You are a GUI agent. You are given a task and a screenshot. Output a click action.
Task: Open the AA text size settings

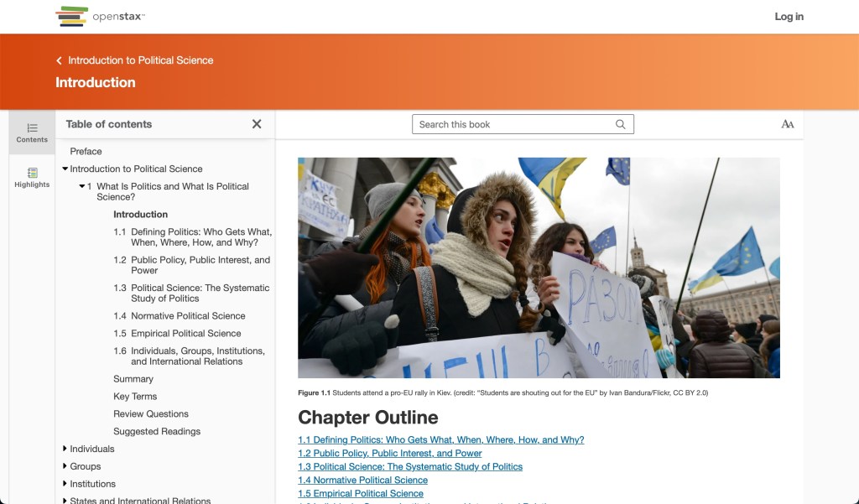click(787, 123)
